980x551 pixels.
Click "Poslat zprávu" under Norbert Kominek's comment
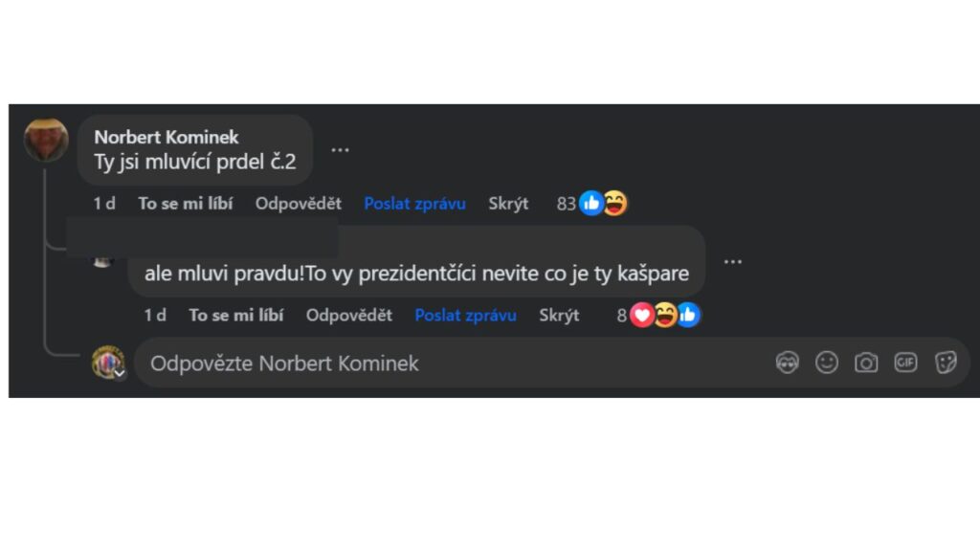click(414, 204)
